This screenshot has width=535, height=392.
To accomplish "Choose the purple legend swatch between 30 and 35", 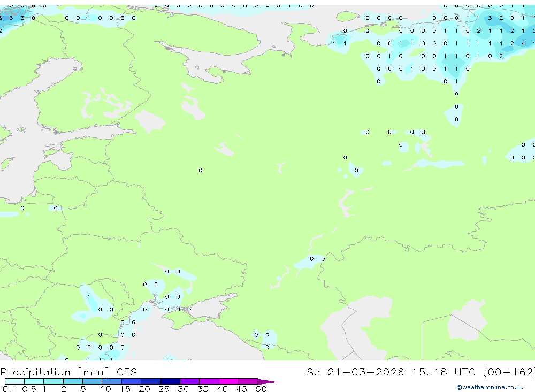I will click(190, 381).
